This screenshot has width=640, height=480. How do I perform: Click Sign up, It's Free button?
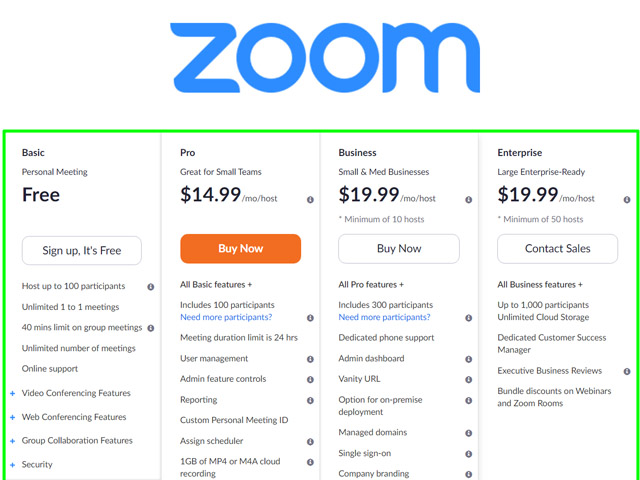click(82, 249)
